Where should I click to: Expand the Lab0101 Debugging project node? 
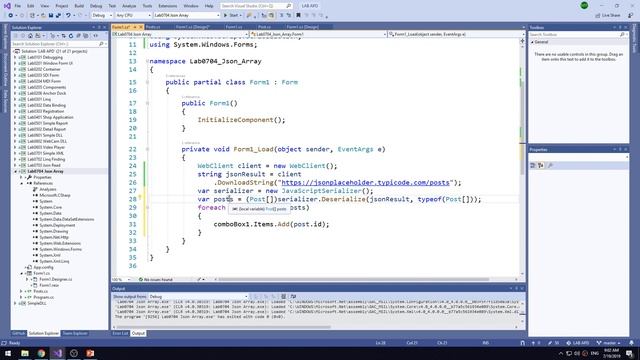[16, 58]
